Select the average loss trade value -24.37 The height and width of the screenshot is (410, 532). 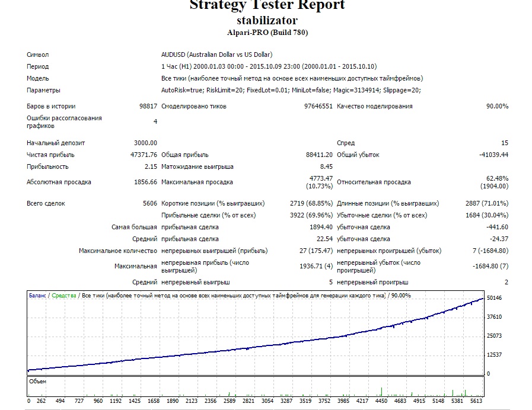point(499,239)
